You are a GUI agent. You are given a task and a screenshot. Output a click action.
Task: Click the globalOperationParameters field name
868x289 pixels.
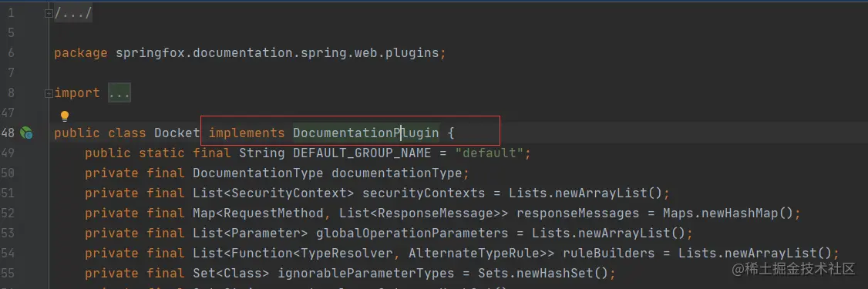[x=412, y=233]
